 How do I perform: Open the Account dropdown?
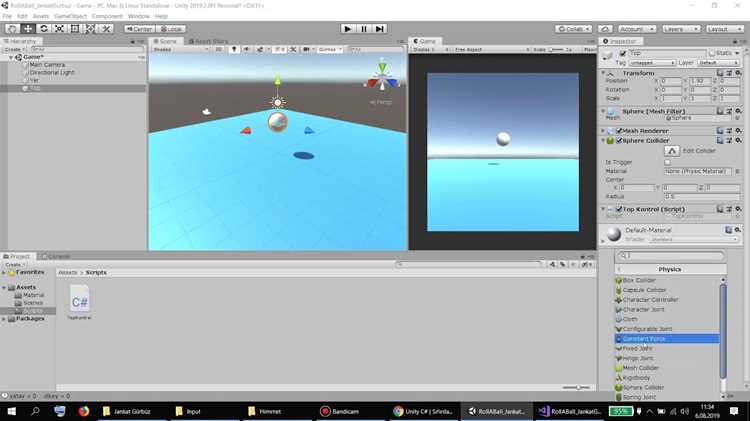coord(637,29)
